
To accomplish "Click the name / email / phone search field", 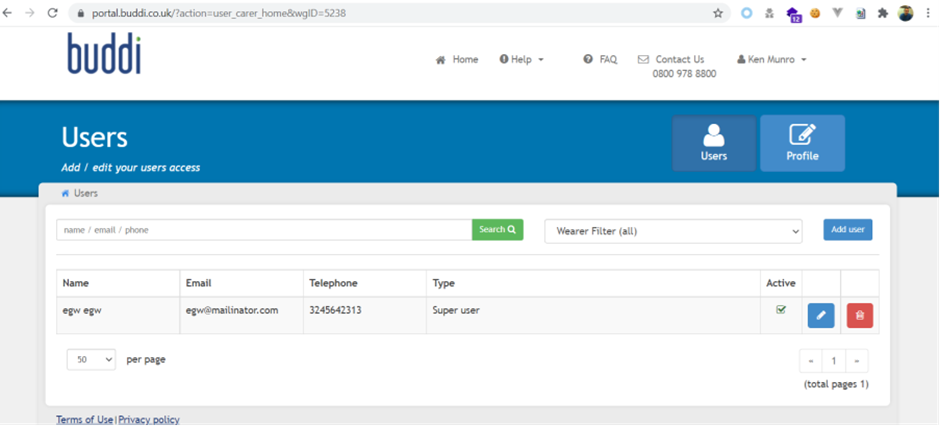I will point(264,230).
